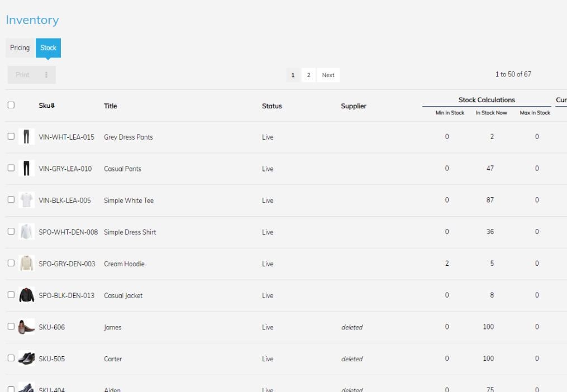Check the box for SPO-BLK-DEN-013

click(11, 295)
